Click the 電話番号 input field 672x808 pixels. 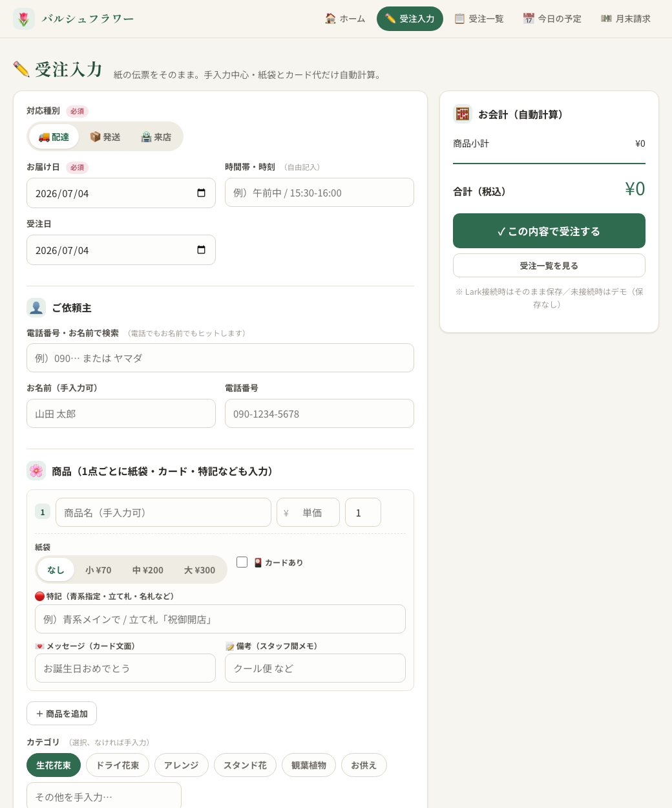click(x=319, y=414)
